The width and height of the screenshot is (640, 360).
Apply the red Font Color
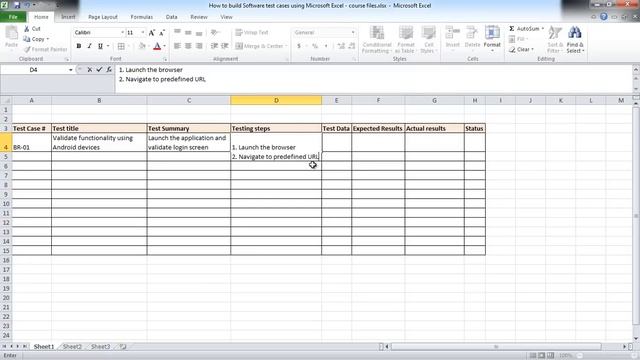click(x=157, y=46)
